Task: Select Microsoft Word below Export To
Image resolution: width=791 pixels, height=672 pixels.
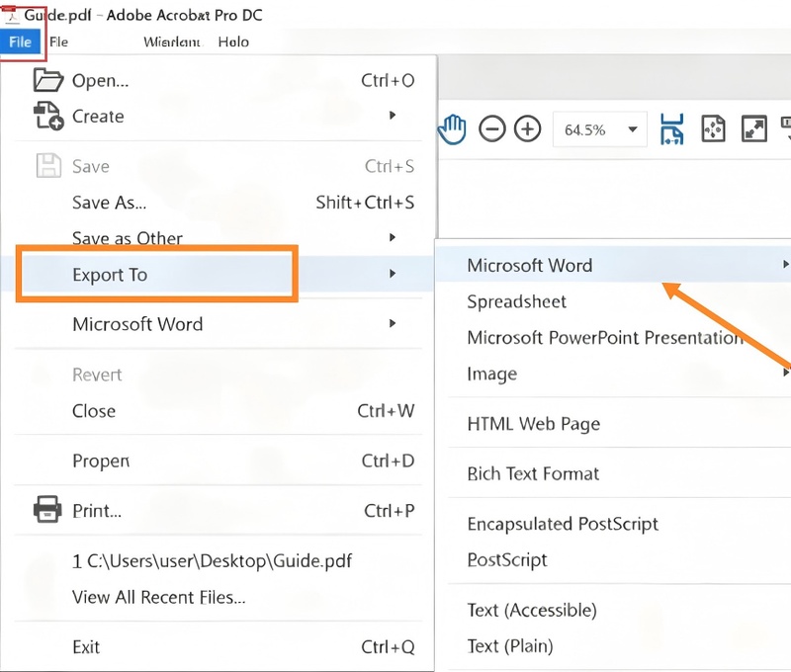Action: [218, 324]
